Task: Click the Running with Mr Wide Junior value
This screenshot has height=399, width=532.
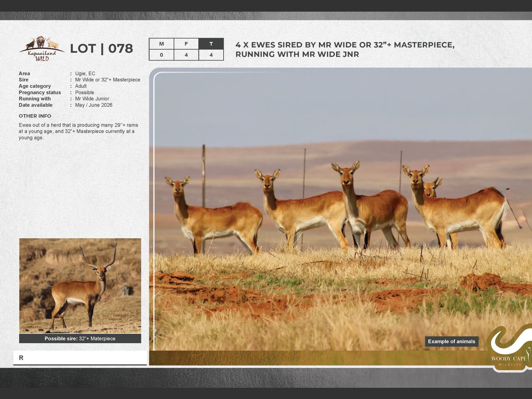Action: 92,99
